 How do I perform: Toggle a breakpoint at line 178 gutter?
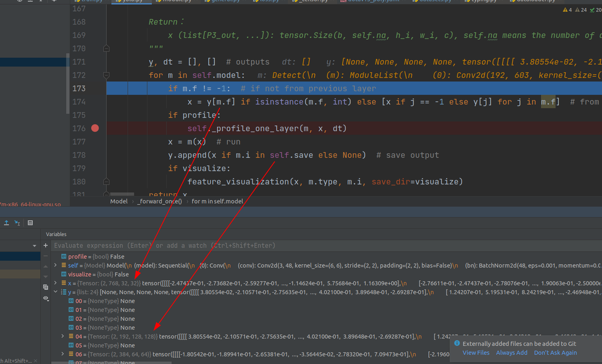(95, 155)
